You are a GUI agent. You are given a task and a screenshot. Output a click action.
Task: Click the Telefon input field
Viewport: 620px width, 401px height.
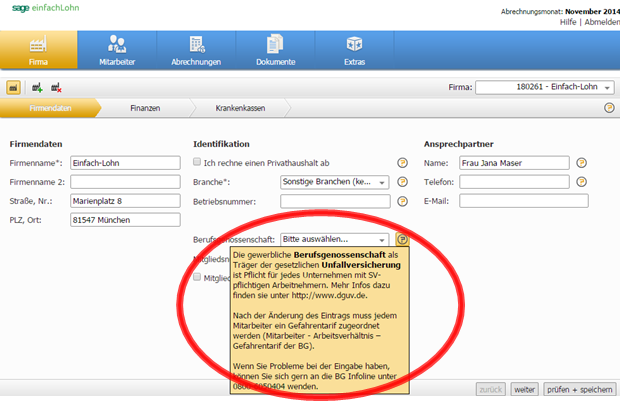tap(514, 182)
